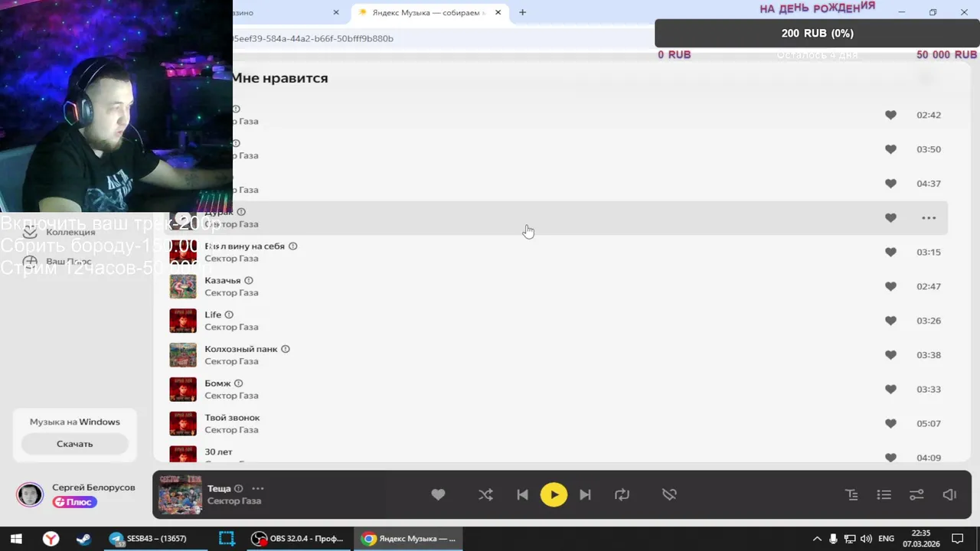The width and height of the screenshot is (980, 551).
Task: Toggle shuffle in the player bar
Action: (485, 494)
